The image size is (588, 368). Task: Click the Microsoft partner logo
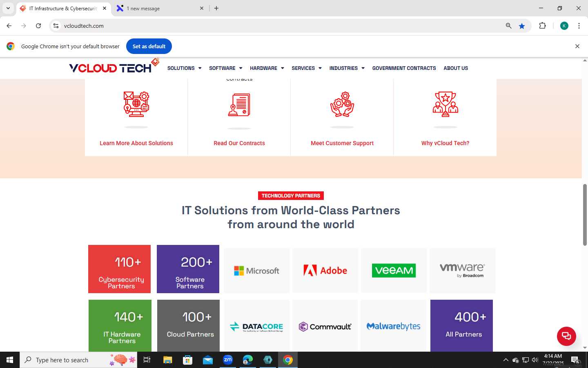[256, 271]
